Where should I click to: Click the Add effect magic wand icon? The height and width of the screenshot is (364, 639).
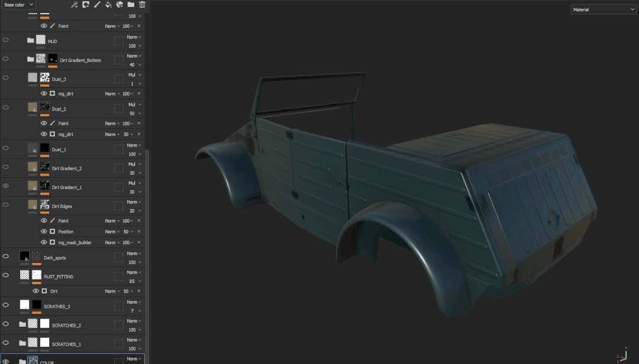coord(74,5)
